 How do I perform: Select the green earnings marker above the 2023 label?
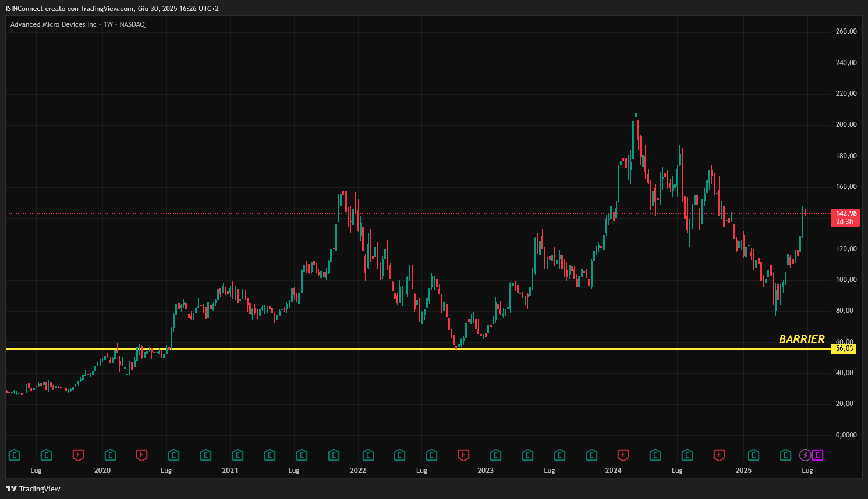click(495, 455)
